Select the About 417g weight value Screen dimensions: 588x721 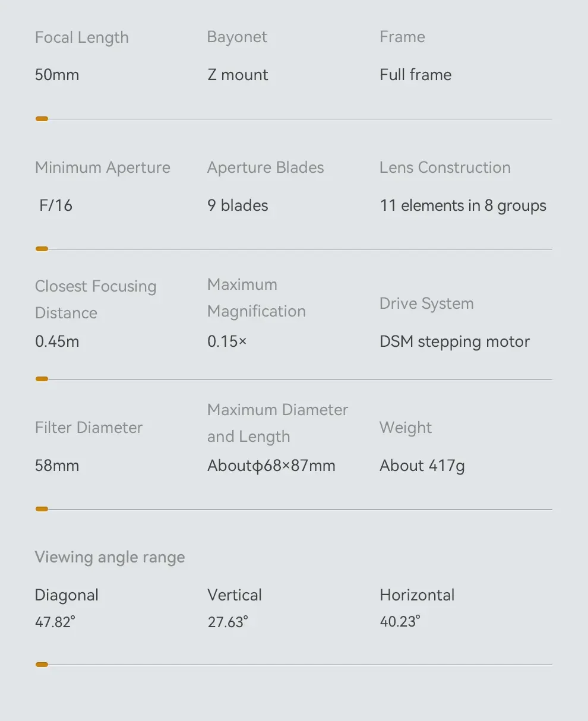422,466
